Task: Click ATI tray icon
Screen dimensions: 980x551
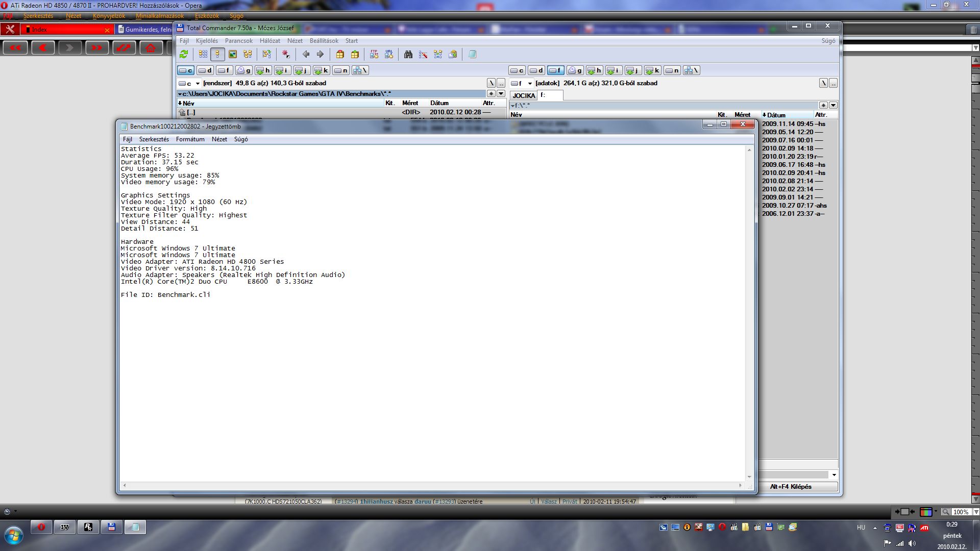Action: tap(924, 528)
